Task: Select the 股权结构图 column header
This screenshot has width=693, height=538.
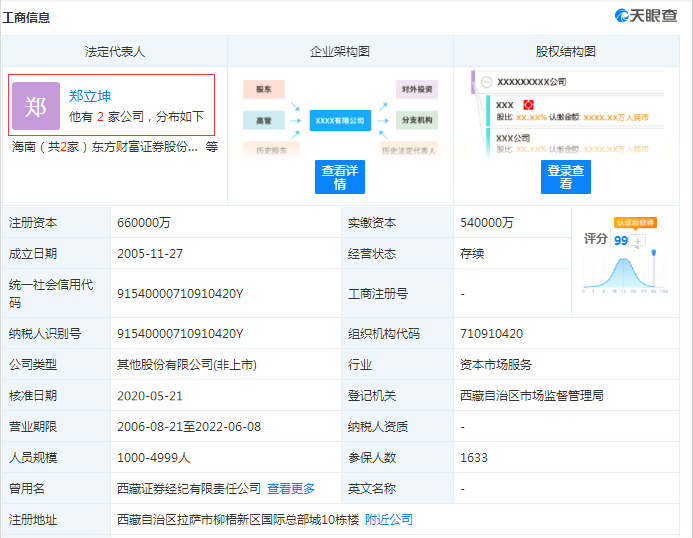Action: pyautogui.click(x=566, y=51)
